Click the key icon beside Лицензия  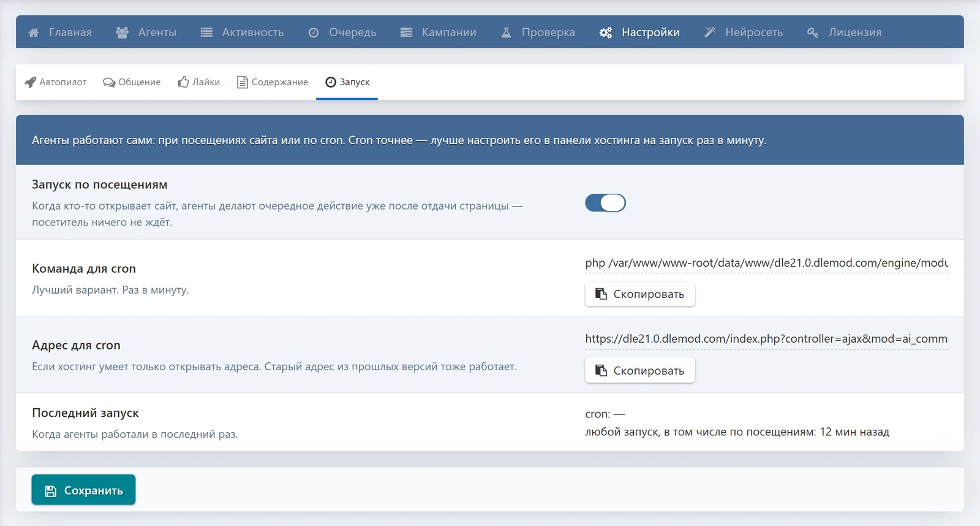(813, 32)
